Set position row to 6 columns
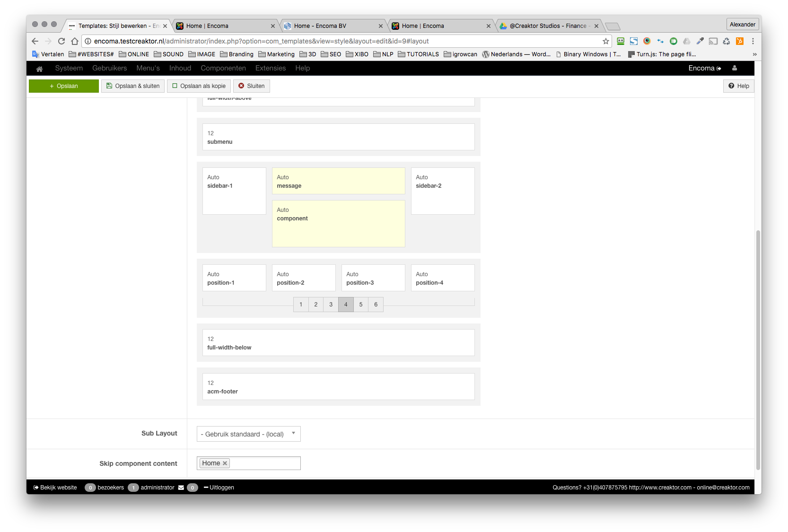 [x=376, y=305]
